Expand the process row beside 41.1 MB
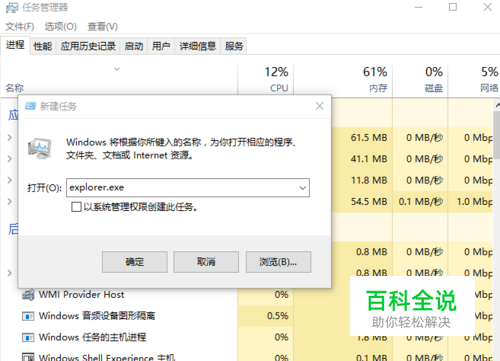The width and height of the screenshot is (500, 361). (10, 159)
